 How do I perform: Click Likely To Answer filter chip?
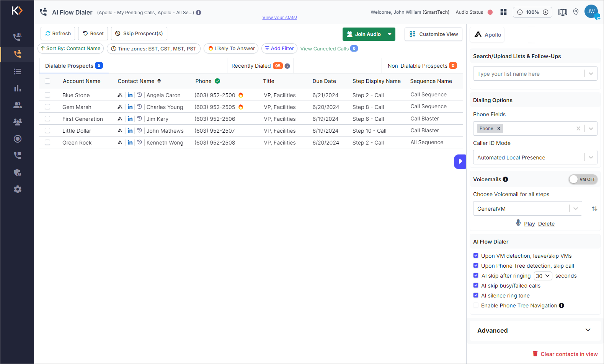(231, 49)
